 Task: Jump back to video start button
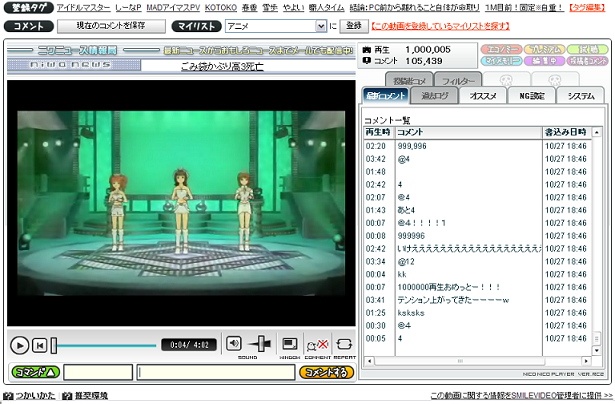point(40,345)
